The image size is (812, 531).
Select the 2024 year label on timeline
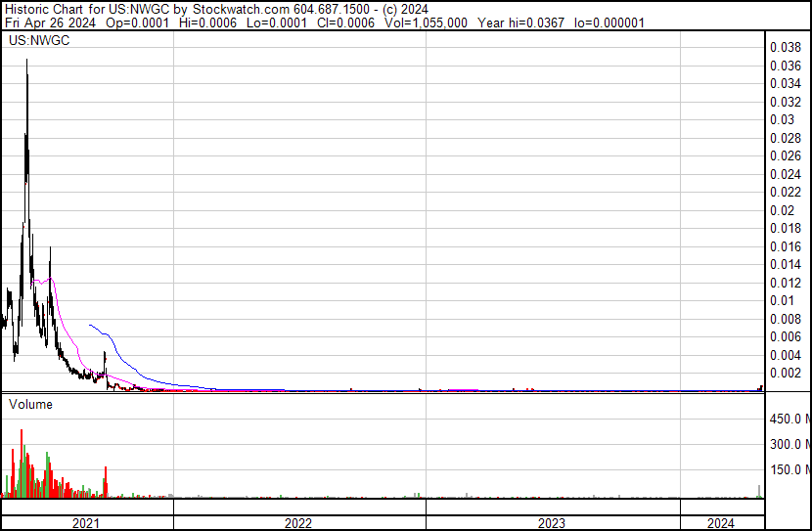pos(721,523)
